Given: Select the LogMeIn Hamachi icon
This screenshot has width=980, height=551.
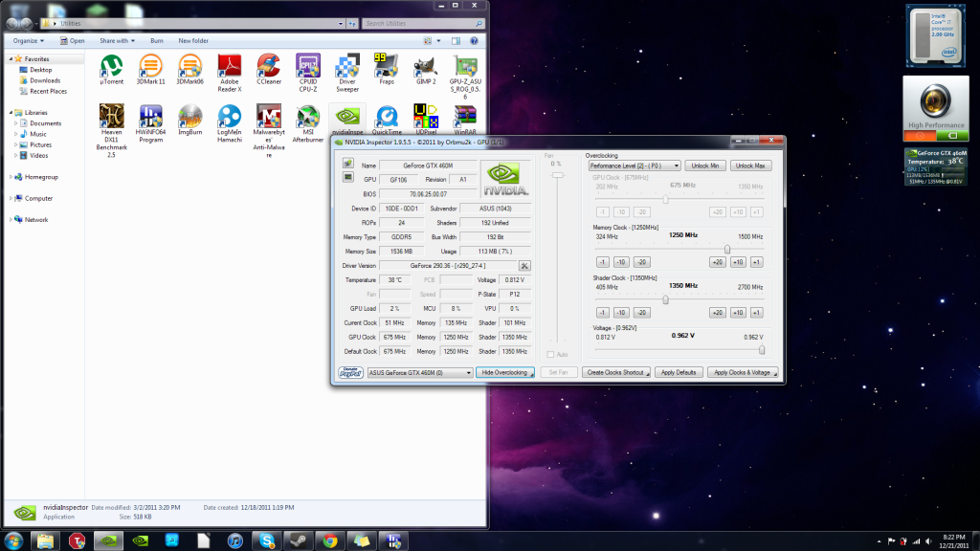Looking at the screenshot, I should tap(230, 123).
